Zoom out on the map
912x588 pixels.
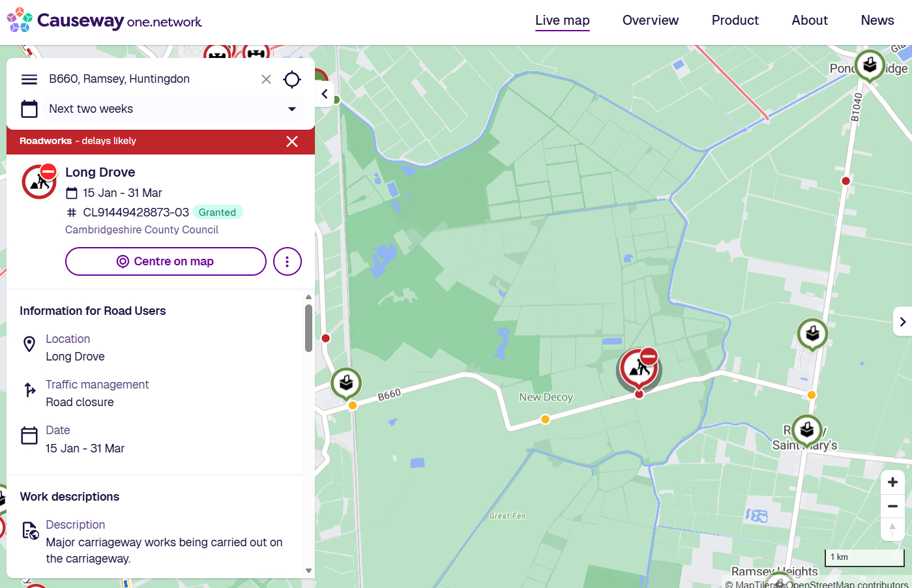pos(892,507)
